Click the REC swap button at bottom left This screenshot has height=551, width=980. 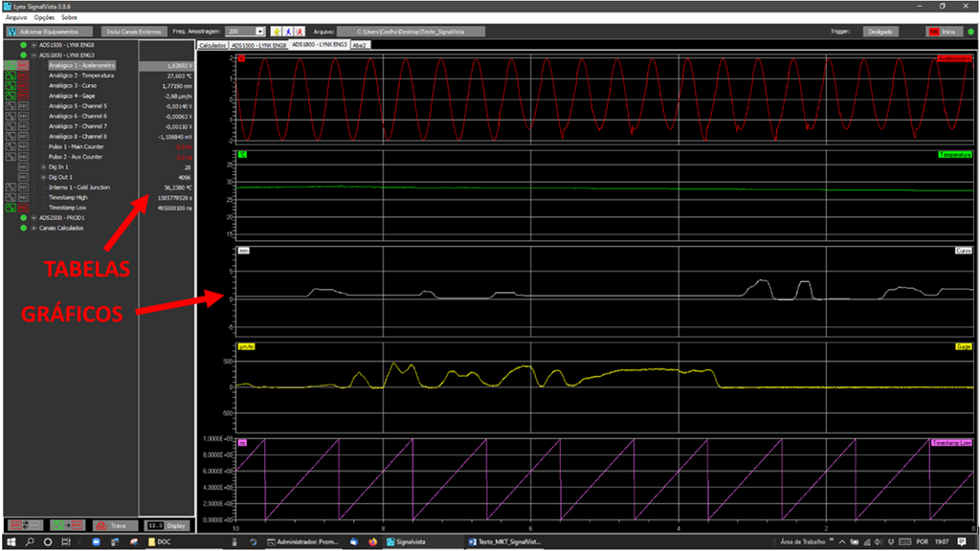(25, 525)
